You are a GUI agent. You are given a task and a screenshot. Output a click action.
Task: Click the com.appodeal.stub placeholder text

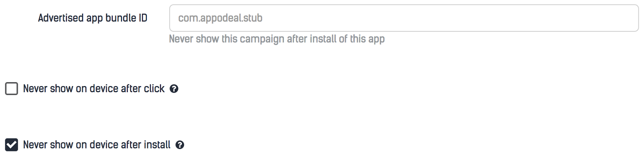click(220, 18)
